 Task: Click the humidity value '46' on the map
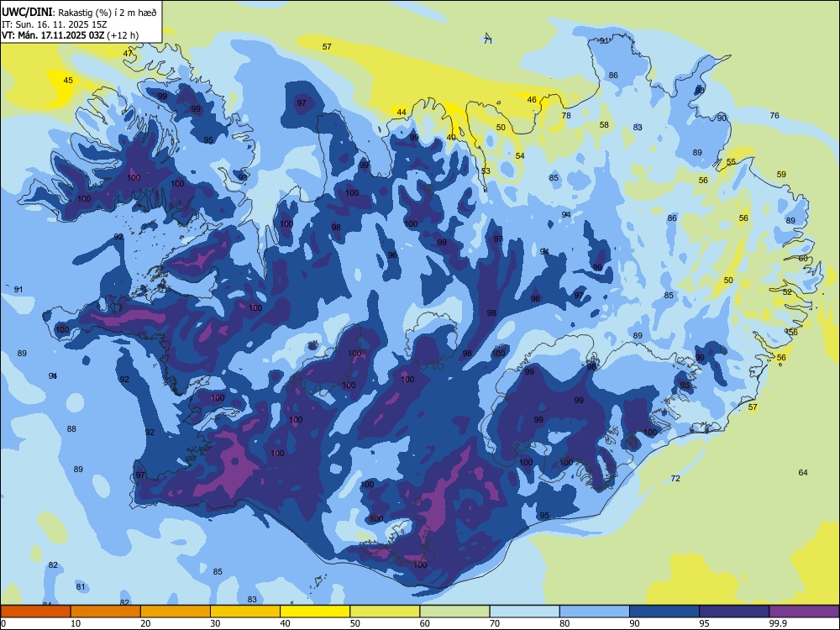(532, 100)
